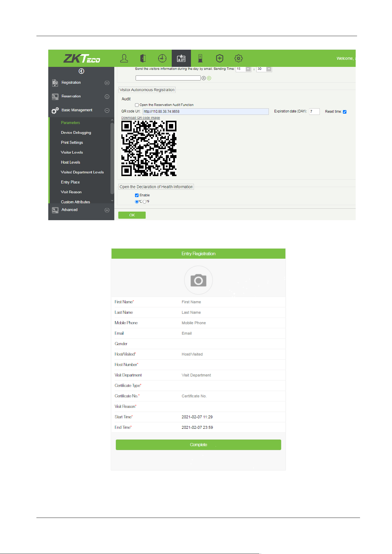The width and height of the screenshot is (392, 554).
Task: Click the Last Name input field
Action: pyautogui.click(x=233, y=313)
